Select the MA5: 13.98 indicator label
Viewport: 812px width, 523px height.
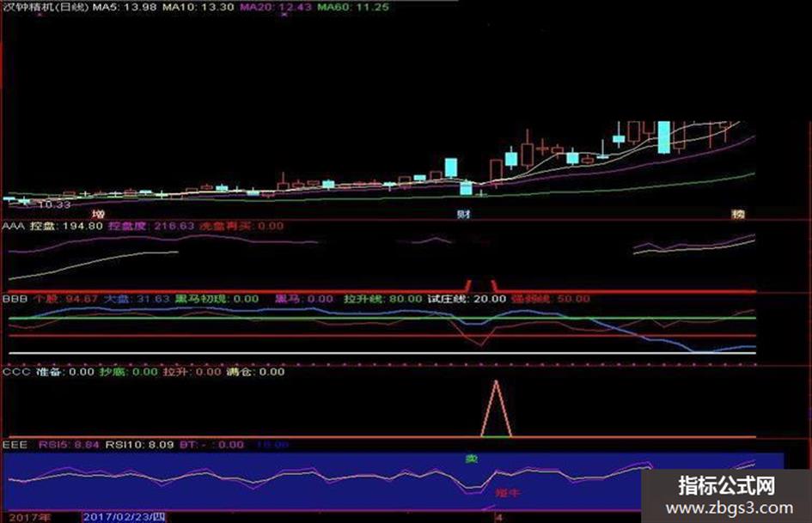(125, 7)
